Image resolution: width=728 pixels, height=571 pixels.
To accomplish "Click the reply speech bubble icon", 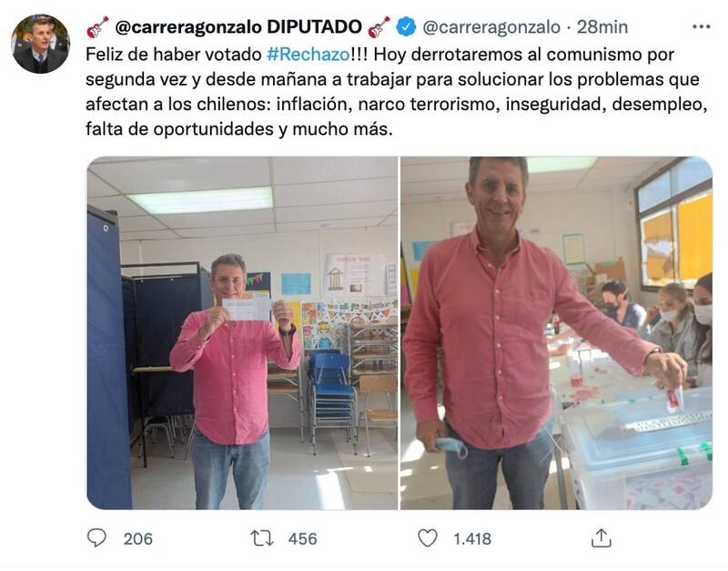I will 96,538.
